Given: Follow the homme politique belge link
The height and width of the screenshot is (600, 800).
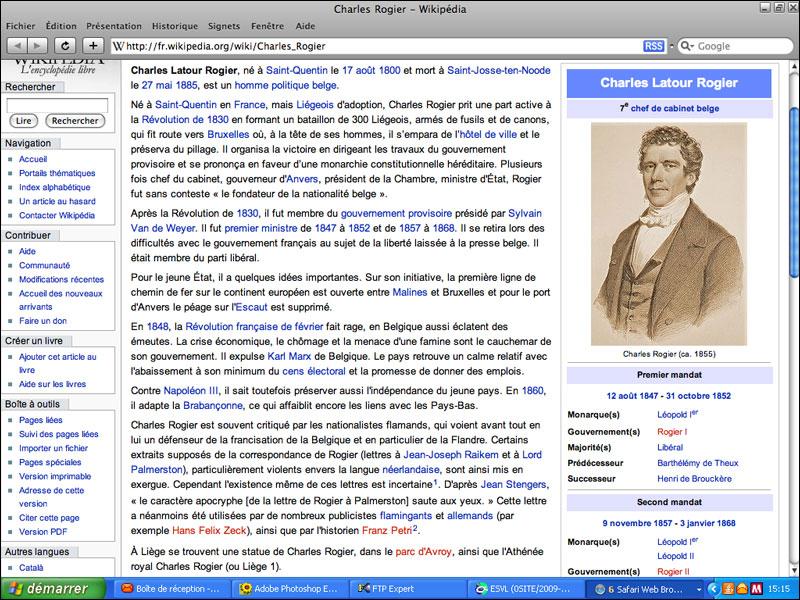Looking at the screenshot, I should (x=286, y=85).
